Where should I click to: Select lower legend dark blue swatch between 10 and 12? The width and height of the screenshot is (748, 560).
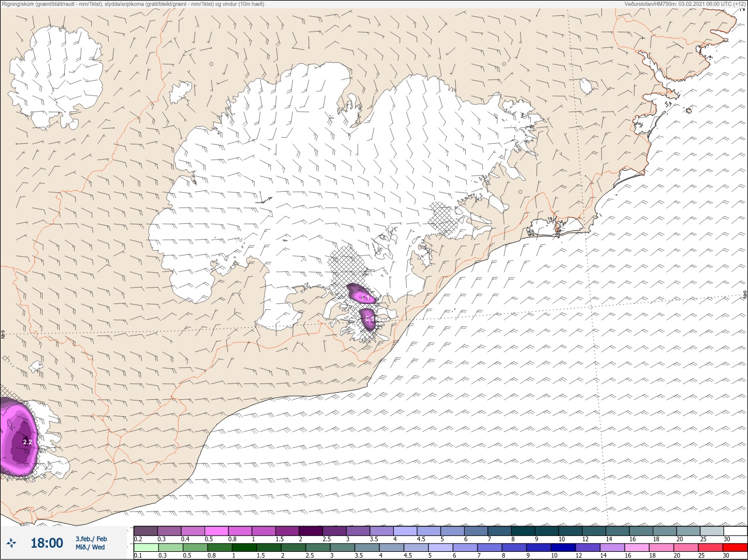[563, 548]
